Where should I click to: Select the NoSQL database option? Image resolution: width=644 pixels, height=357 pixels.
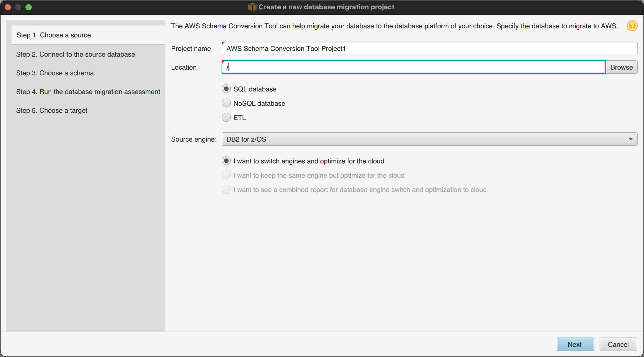coord(226,103)
